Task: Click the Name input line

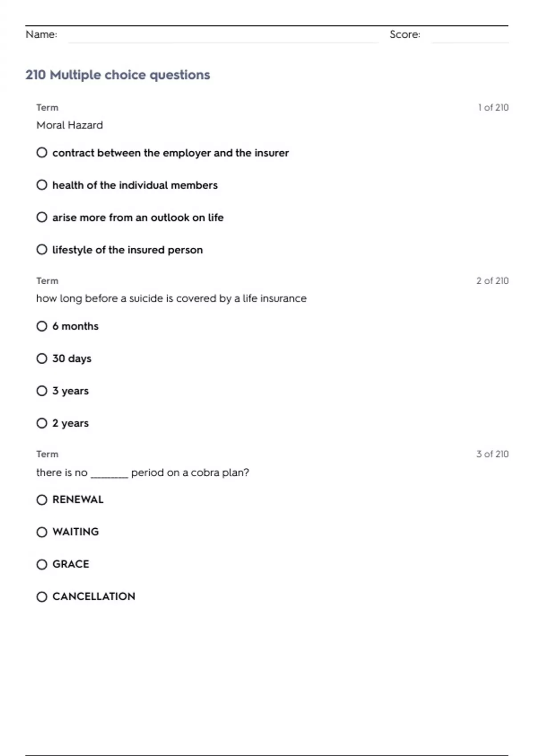Action: (222, 36)
